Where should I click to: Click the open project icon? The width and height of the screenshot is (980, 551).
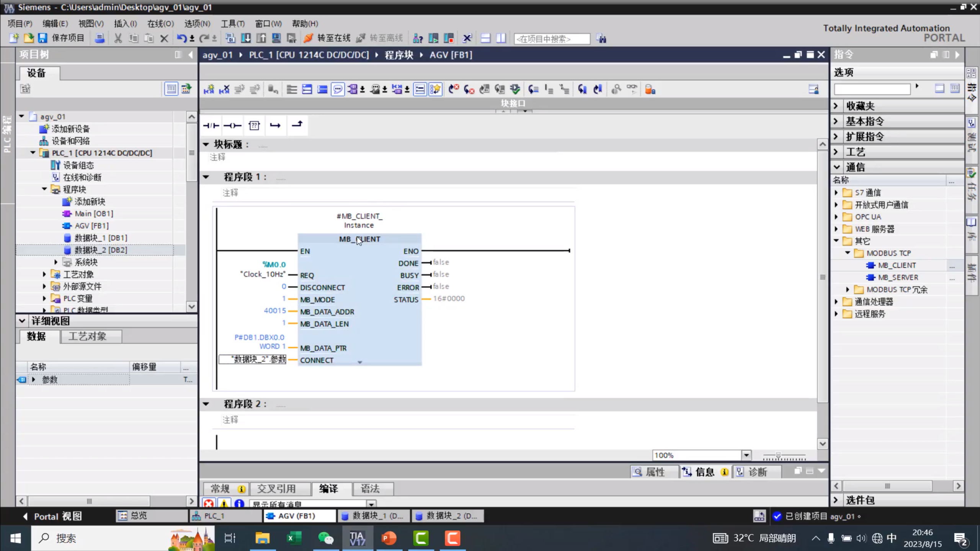pyautogui.click(x=29, y=38)
